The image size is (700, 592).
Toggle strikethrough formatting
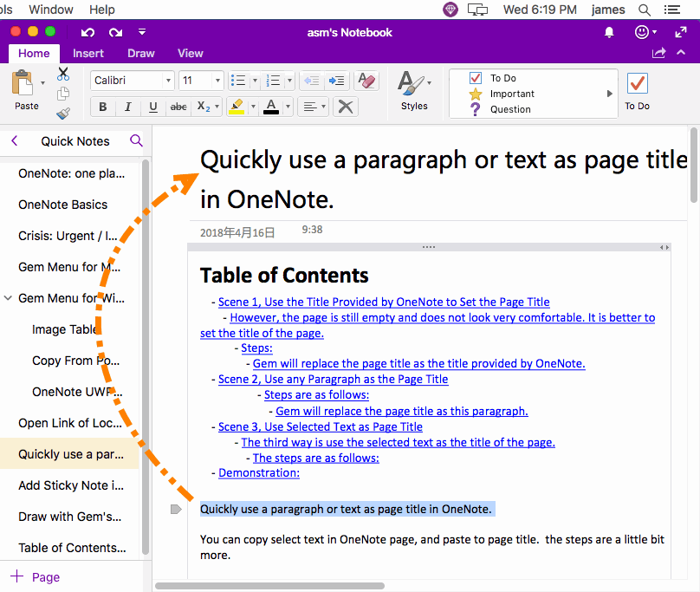click(x=178, y=107)
